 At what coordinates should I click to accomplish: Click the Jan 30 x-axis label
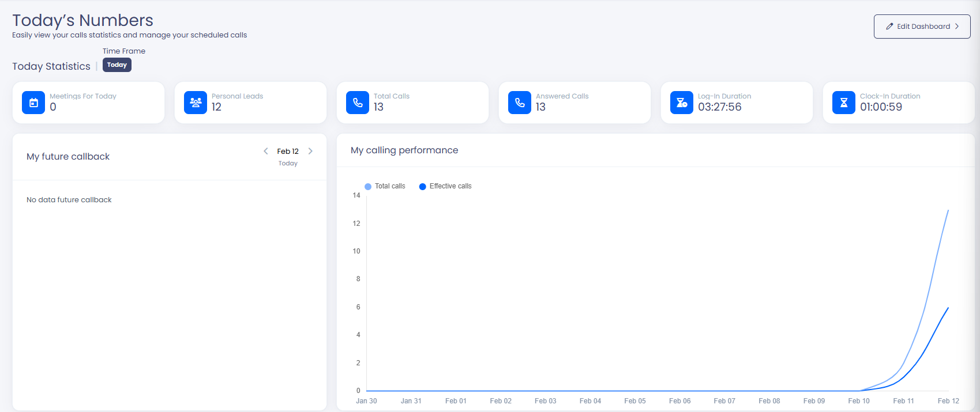(366, 401)
